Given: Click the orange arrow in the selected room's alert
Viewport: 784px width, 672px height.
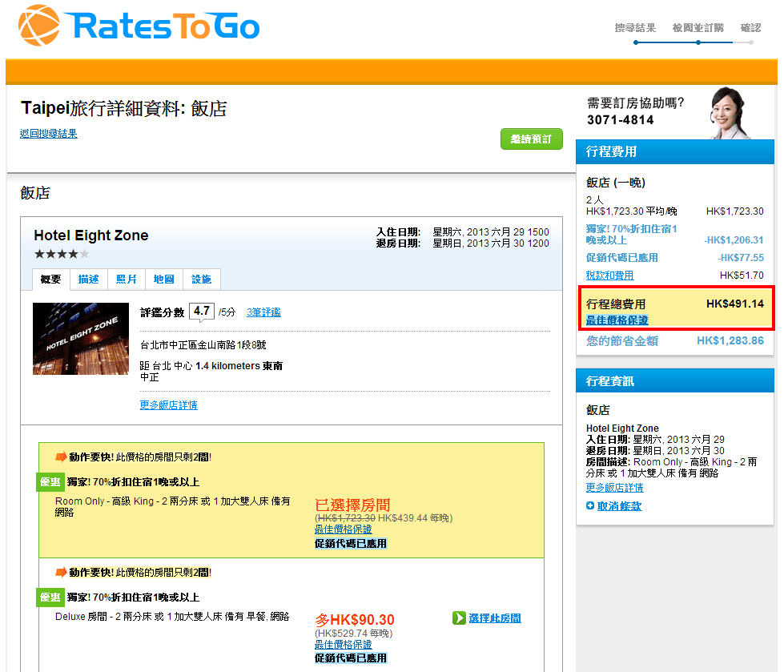Looking at the screenshot, I should 61,457.
